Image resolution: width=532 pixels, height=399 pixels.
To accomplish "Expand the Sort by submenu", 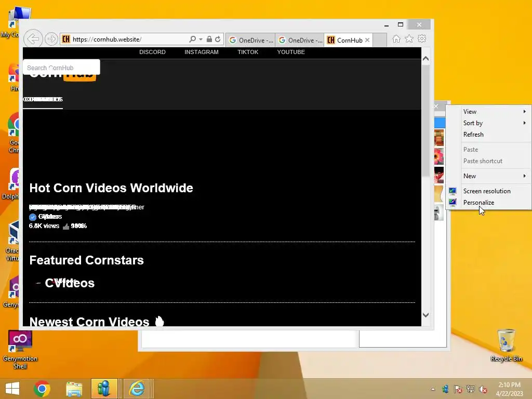I will (488, 123).
